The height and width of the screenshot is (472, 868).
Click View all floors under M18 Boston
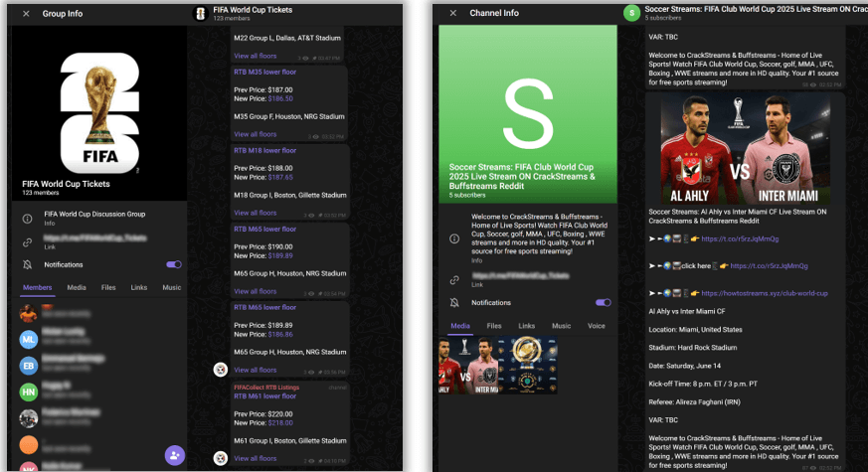(255, 213)
